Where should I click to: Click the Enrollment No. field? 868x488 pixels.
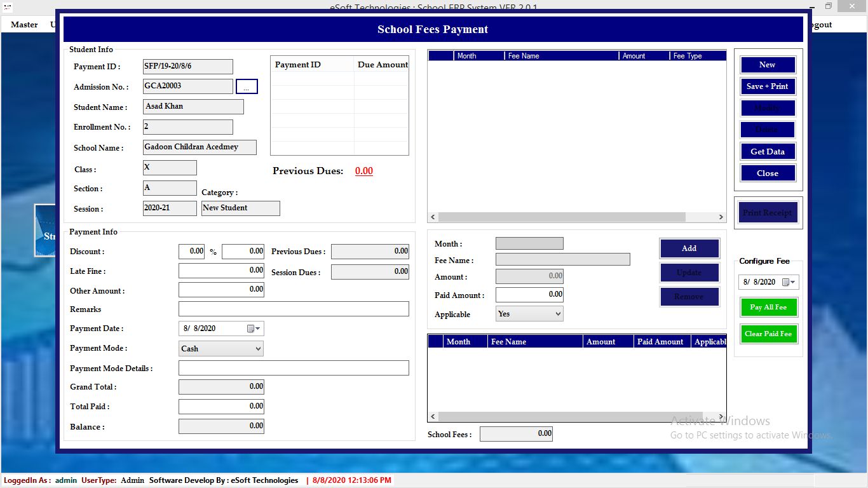coord(188,127)
